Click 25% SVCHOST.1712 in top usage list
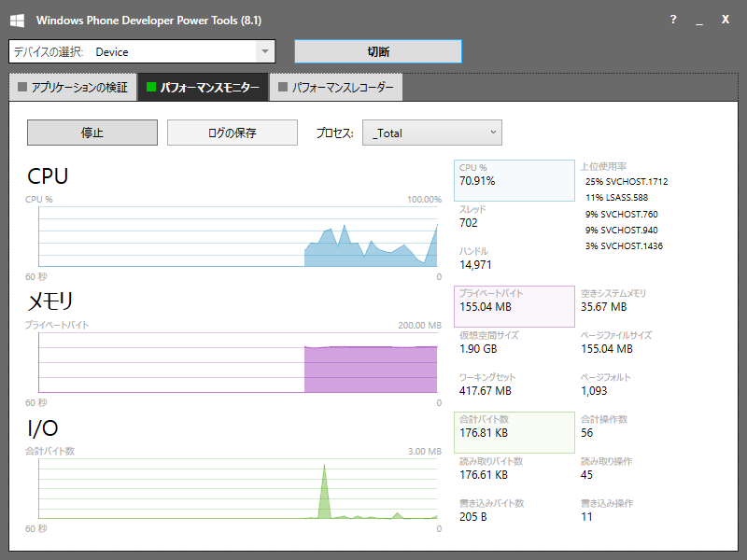Image resolution: width=747 pixels, height=560 pixels. [x=627, y=181]
